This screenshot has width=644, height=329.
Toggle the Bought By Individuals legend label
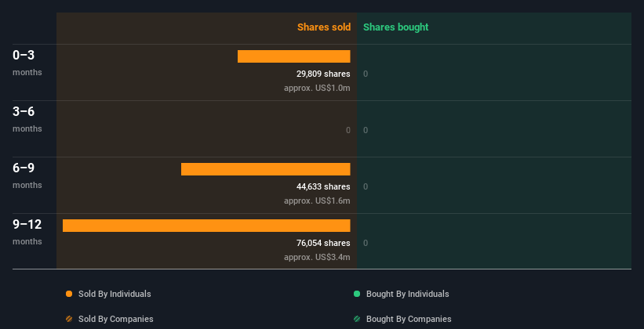coord(407,294)
